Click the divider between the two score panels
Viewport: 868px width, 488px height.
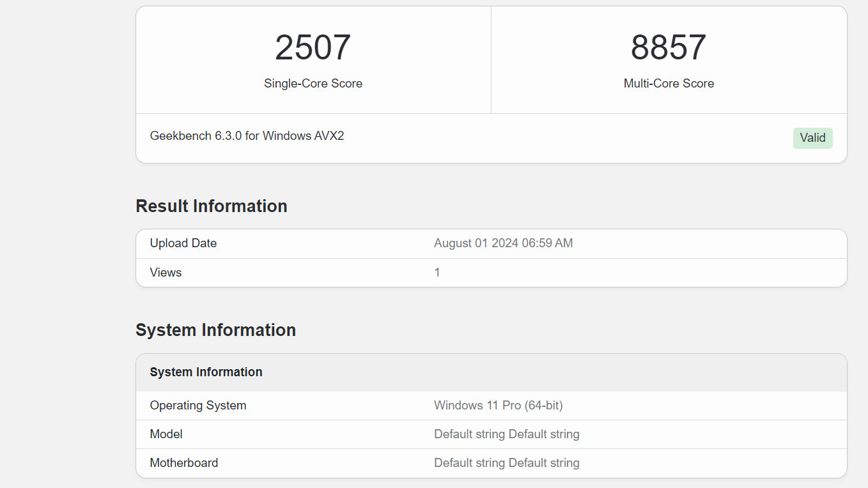pyautogui.click(x=491, y=60)
